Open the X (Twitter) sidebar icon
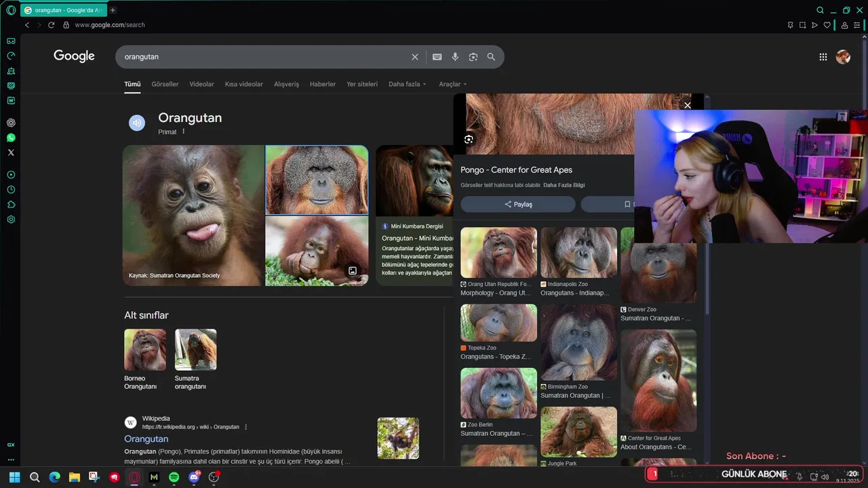The height and width of the screenshot is (488, 868). click(x=11, y=152)
